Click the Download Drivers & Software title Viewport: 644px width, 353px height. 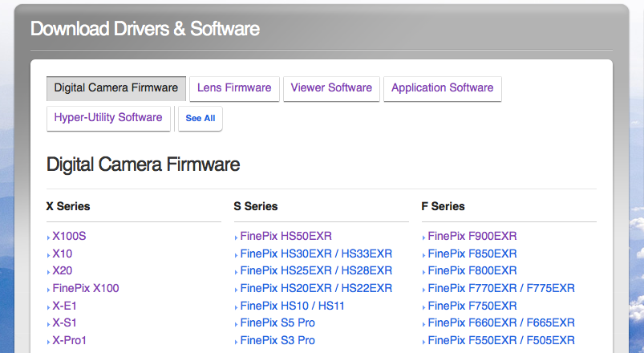click(x=145, y=29)
